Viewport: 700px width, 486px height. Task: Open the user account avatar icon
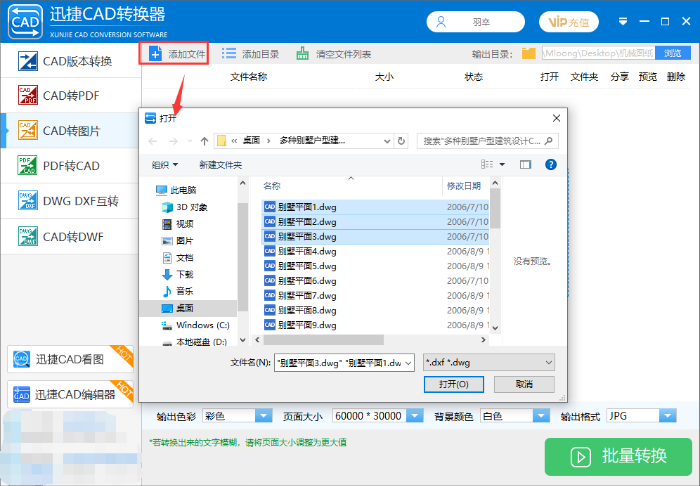point(441,22)
